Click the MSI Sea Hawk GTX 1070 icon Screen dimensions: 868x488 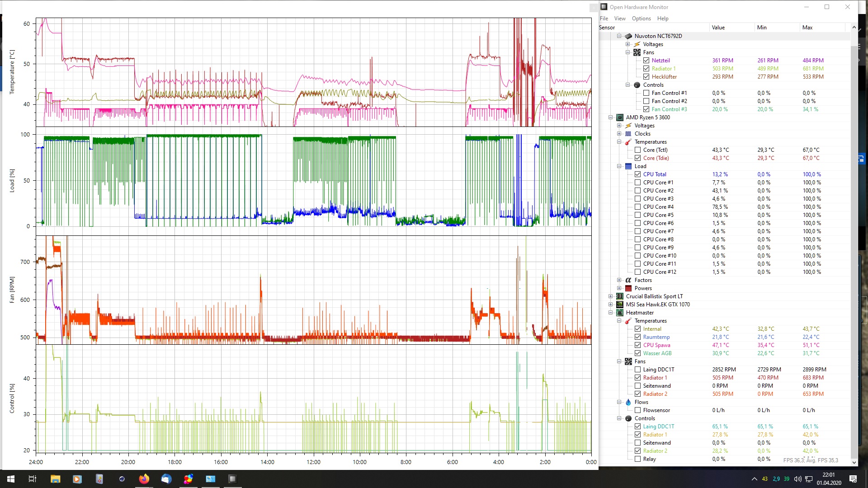point(620,305)
